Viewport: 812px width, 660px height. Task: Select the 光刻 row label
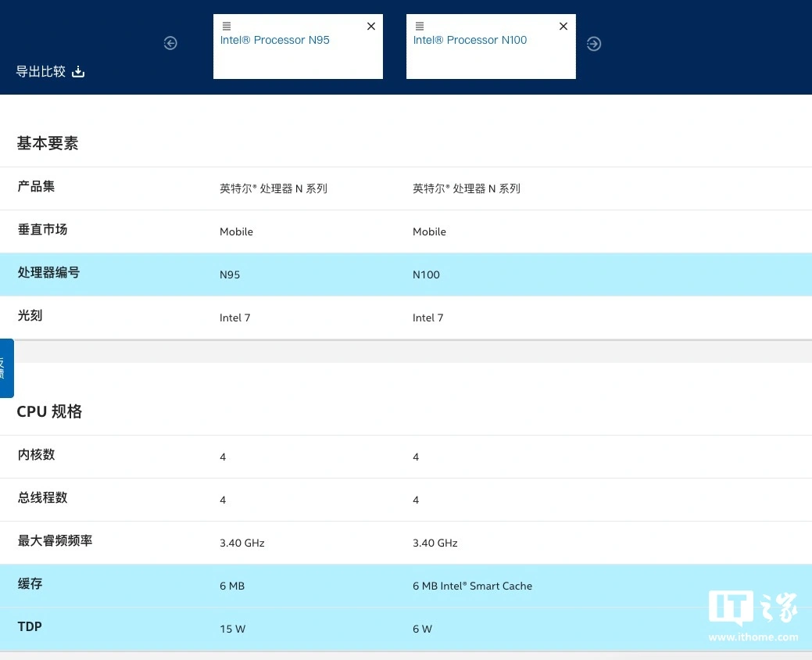(30, 316)
